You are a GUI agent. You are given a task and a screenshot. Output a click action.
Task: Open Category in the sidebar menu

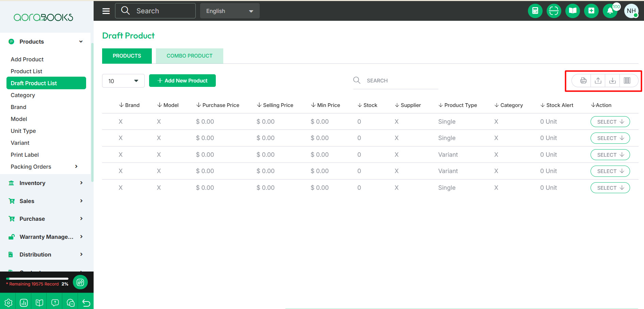(23, 95)
